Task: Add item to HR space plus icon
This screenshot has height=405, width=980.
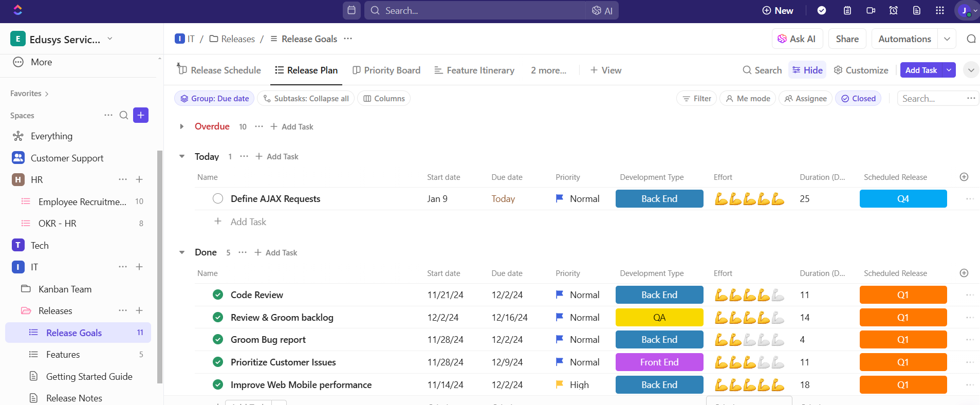Action: click(139, 179)
